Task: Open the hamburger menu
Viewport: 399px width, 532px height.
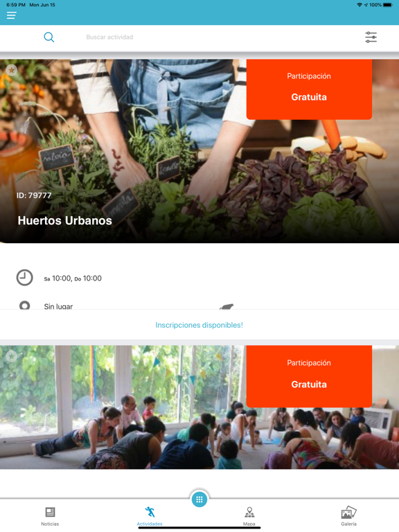Action: point(11,15)
